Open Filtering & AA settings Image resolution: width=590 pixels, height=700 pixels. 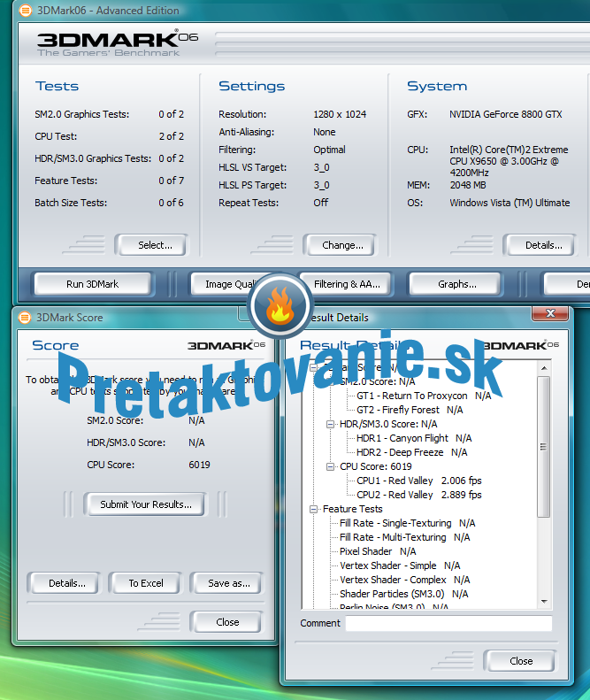(x=348, y=284)
